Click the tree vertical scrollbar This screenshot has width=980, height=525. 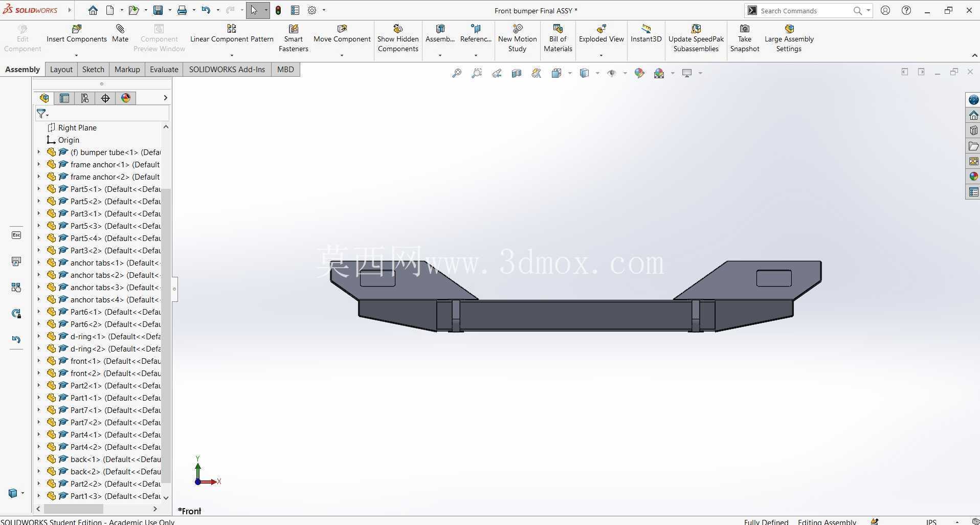pos(166,336)
